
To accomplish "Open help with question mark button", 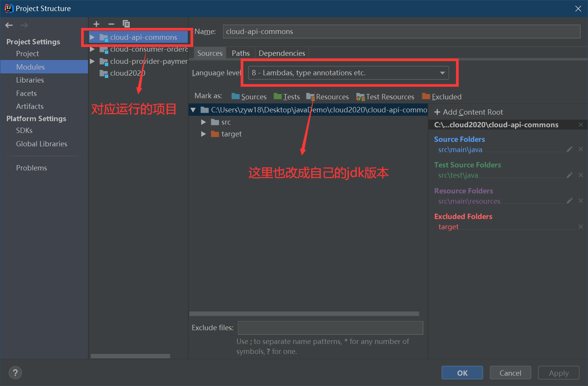I will (15, 373).
